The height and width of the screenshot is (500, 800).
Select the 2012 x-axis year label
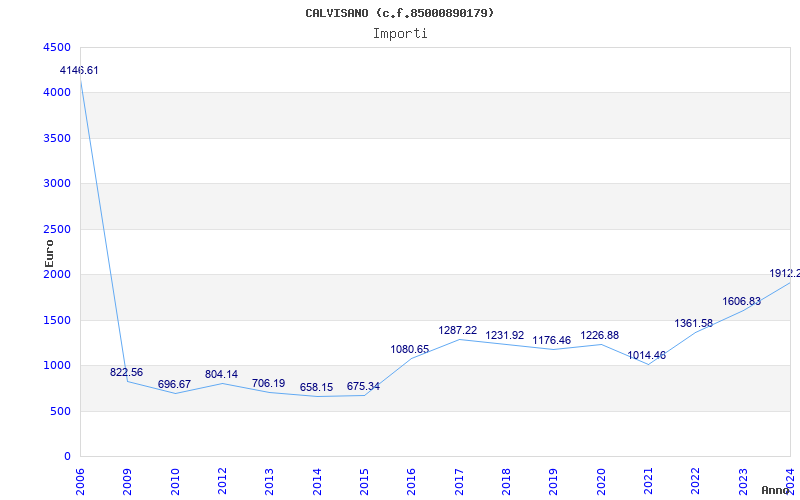[x=222, y=481]
